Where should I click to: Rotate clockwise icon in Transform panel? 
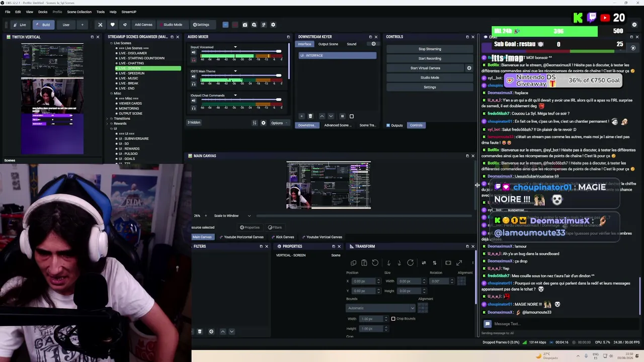click(411, 263)
